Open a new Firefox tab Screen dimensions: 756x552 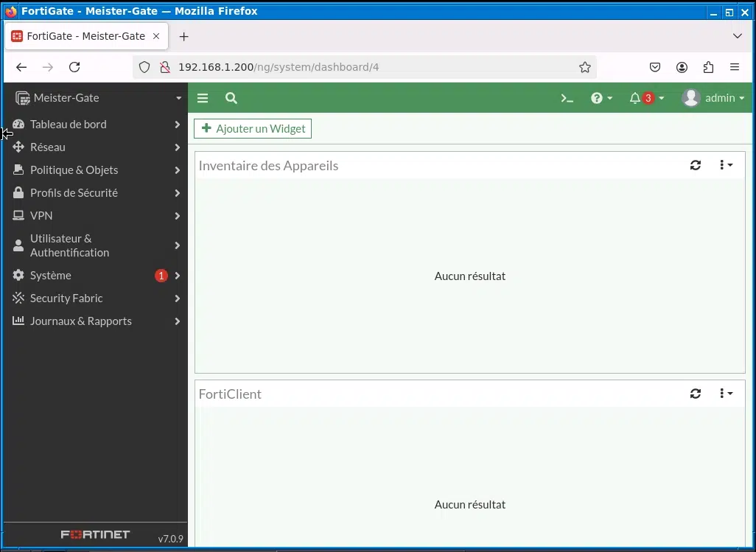click(184, 36)
